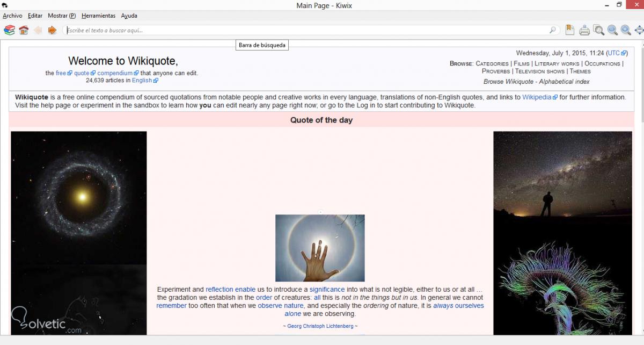Click the magnifier icon inside search bar
The width and height of the screenshot is (644, 345).
click(553, 30)
